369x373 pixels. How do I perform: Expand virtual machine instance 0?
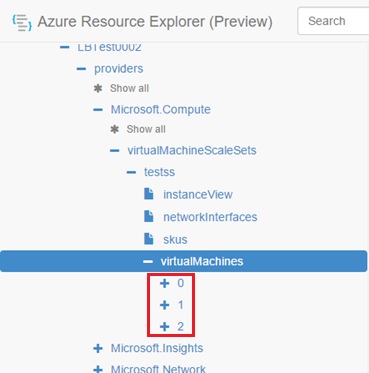point(164,283)
